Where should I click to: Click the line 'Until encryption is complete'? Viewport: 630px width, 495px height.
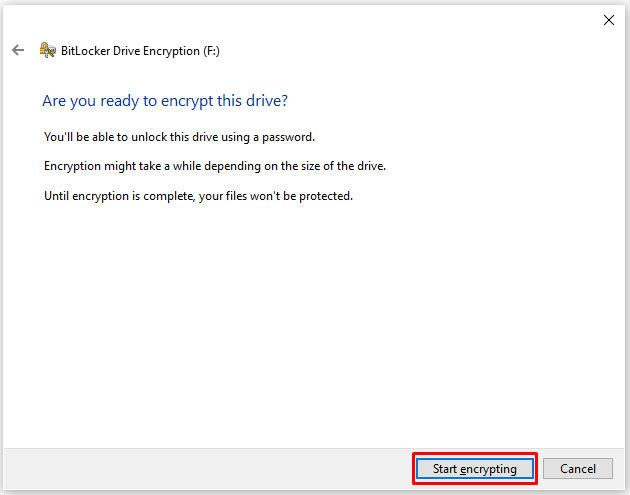[198, 196]
